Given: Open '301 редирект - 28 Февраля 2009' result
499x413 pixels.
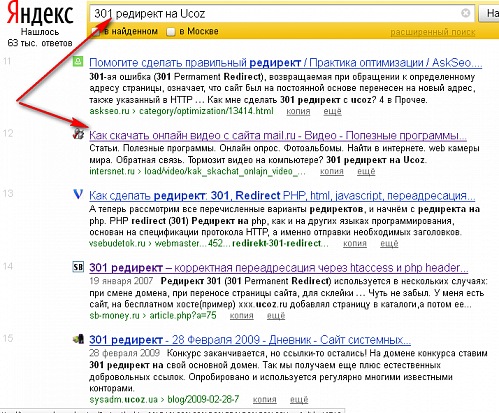Looking at the screenshot, I should click(x=250, y=340).
